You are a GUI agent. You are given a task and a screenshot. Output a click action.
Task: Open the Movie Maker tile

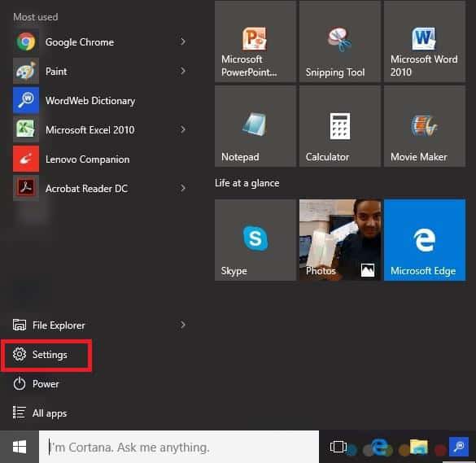tap(425, 126)
